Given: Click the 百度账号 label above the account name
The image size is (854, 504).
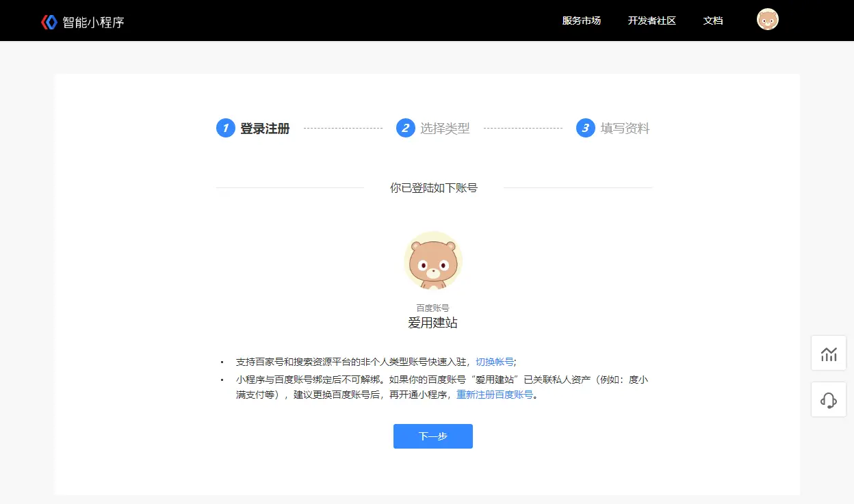Looking at the screenshot, I should (432, 306).
